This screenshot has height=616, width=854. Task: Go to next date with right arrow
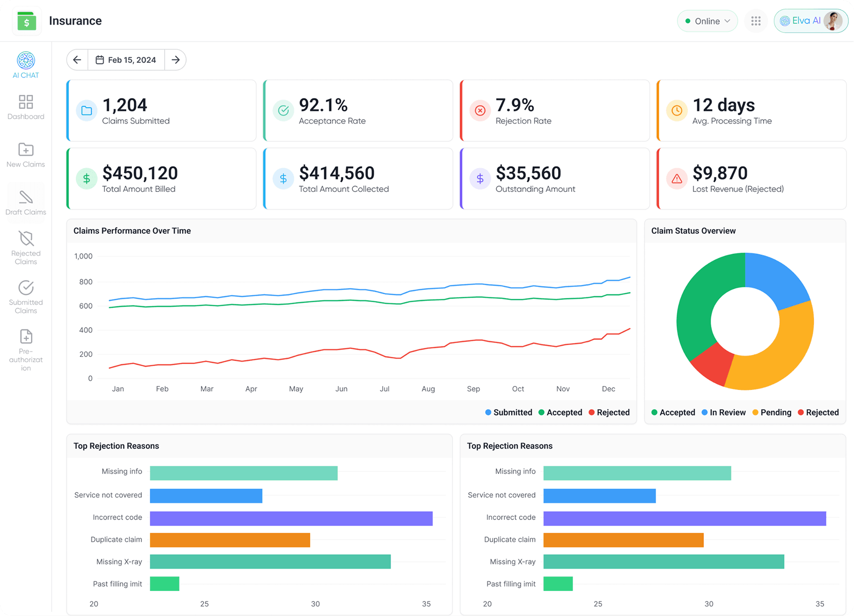coord(175,60)
